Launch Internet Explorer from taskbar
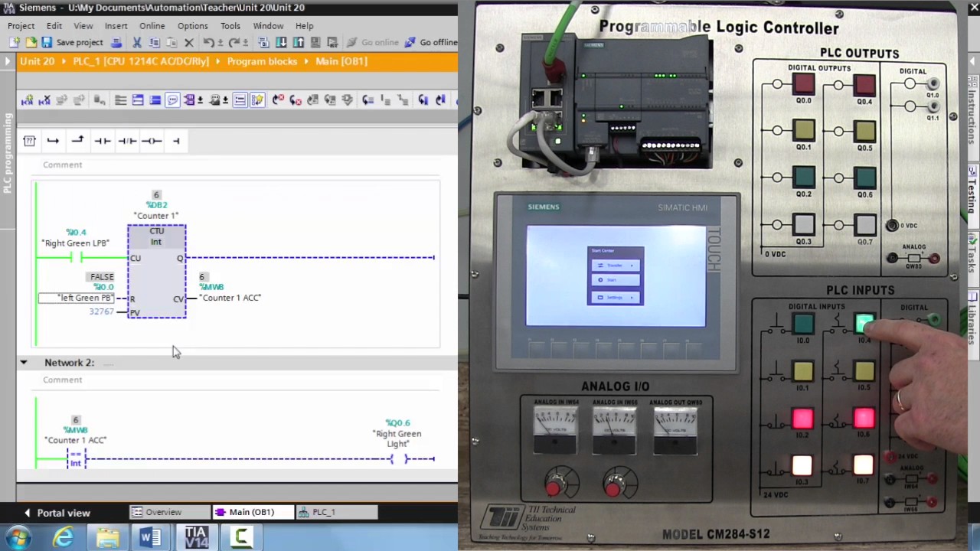Viewport: 980px width, 551px height. [x=63, y=537]
